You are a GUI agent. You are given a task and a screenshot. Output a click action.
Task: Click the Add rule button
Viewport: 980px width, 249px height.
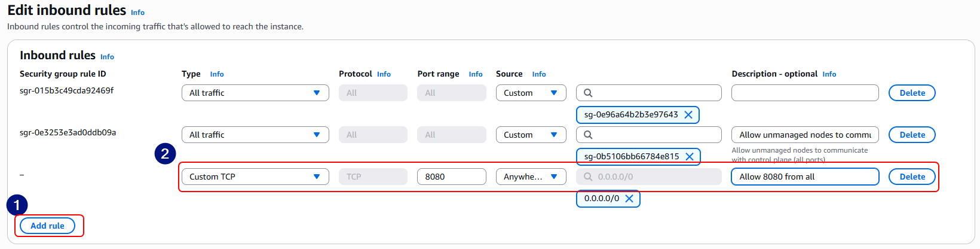pyautogui.click(x=47, y=226)
